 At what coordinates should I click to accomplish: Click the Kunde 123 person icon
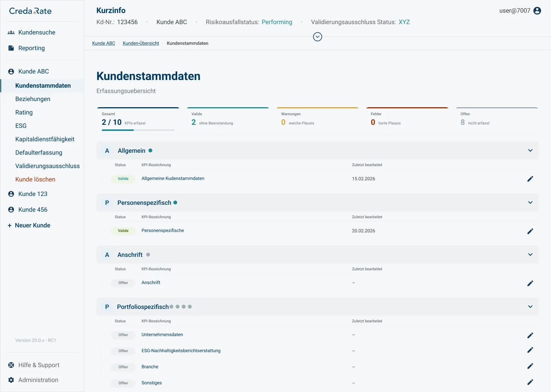(11, 194)
